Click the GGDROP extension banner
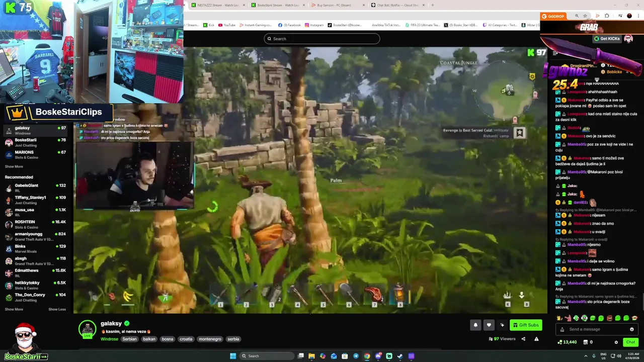This screenshot has height=362, width=644. click(553, 16)
